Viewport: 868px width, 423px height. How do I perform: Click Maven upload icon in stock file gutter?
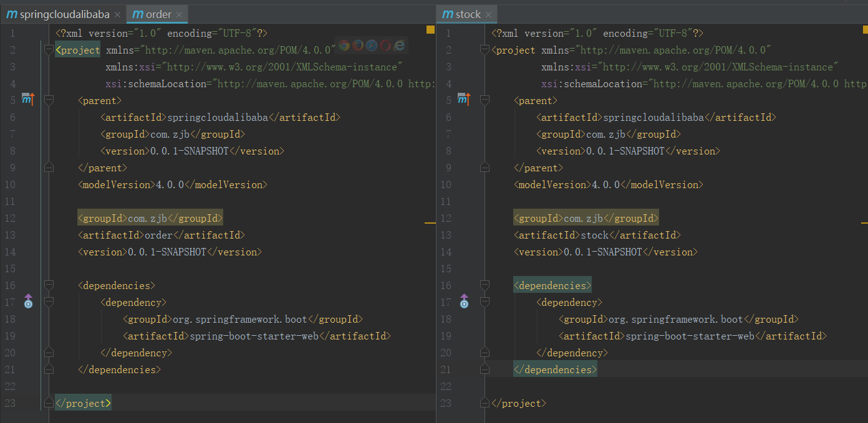465,99
